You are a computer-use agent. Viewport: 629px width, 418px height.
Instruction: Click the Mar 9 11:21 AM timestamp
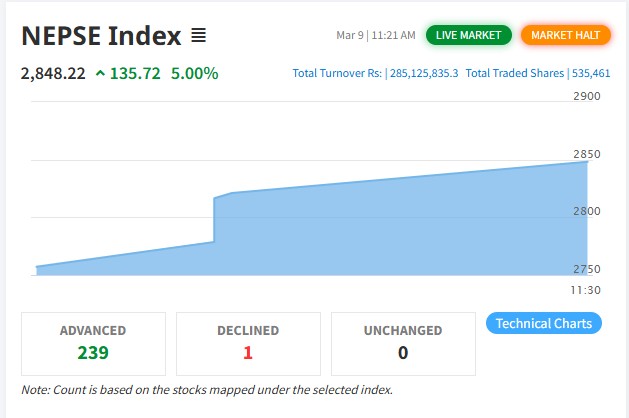[x=376, y=36]
